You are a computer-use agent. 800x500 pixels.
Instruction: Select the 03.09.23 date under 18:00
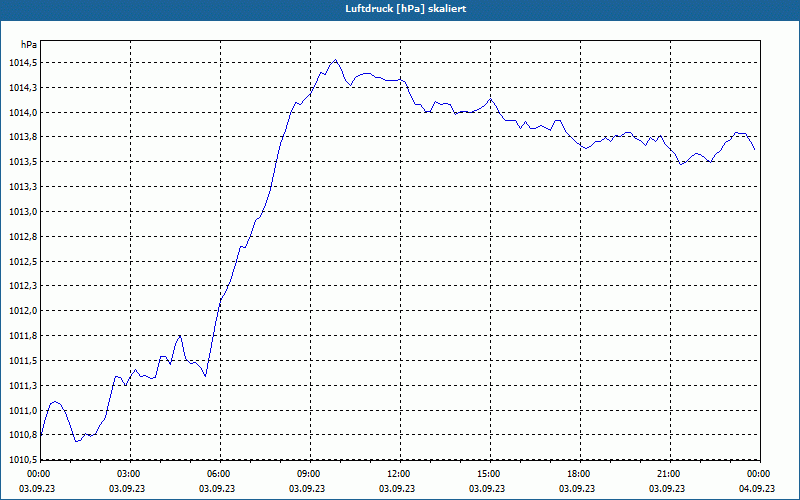point(577,488)
